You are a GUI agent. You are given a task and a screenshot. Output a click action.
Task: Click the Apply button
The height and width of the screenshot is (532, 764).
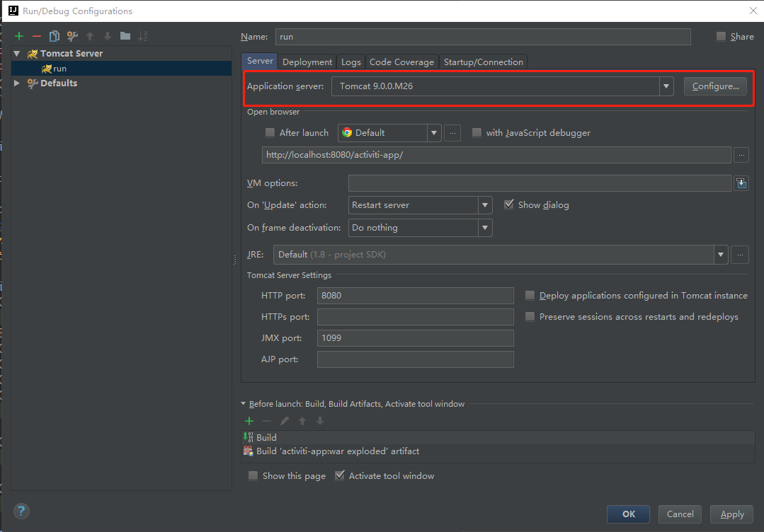click(732, 514)
